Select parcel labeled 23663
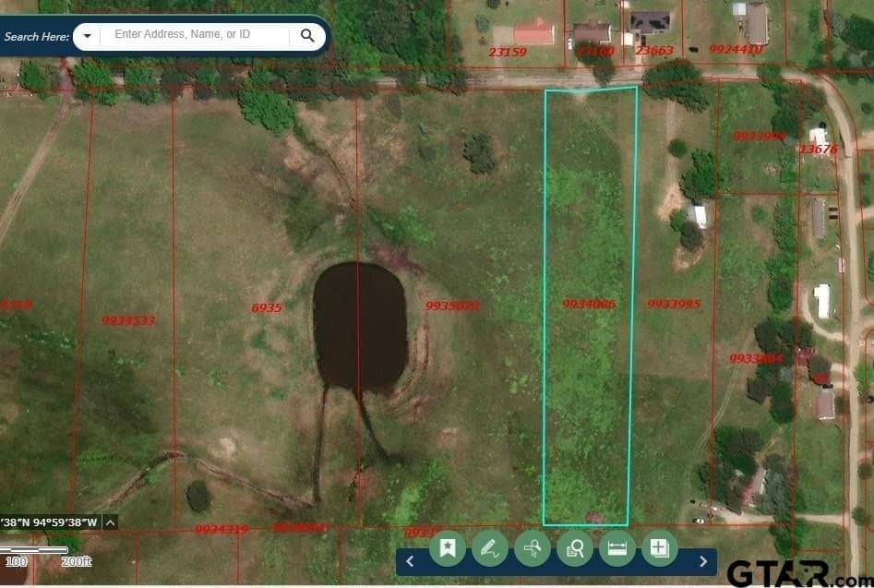 click(654, 51)
